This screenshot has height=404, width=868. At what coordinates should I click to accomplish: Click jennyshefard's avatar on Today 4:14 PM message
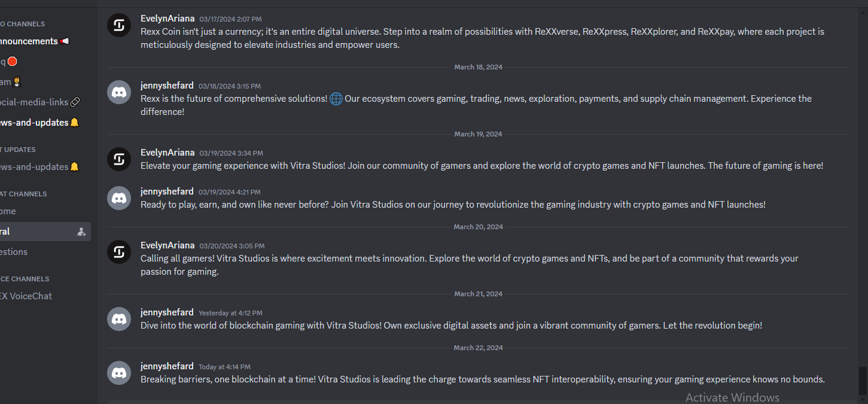(119, 373)
